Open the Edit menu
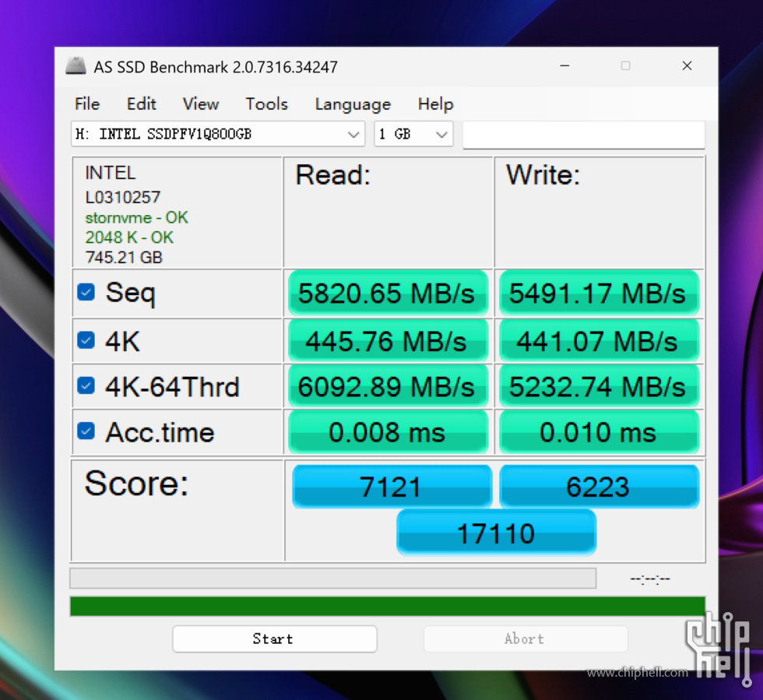Screen dimensions: 763x700 point(141,104)
